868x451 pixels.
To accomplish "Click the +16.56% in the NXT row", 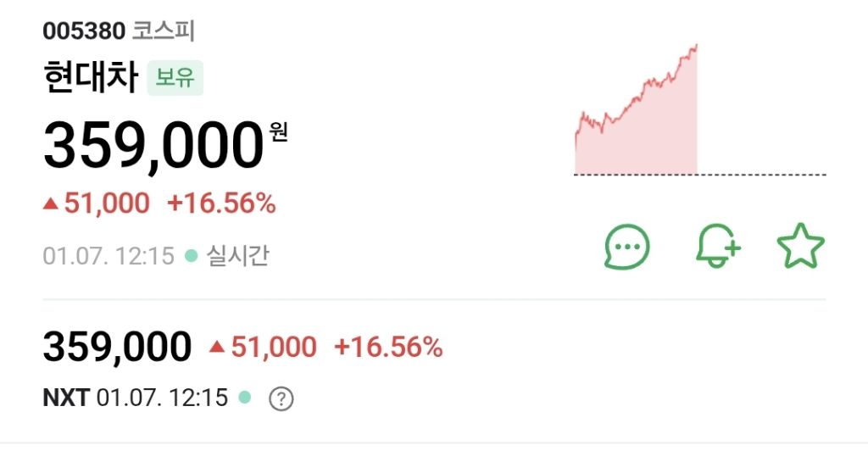I will click(x=388, y=347).
